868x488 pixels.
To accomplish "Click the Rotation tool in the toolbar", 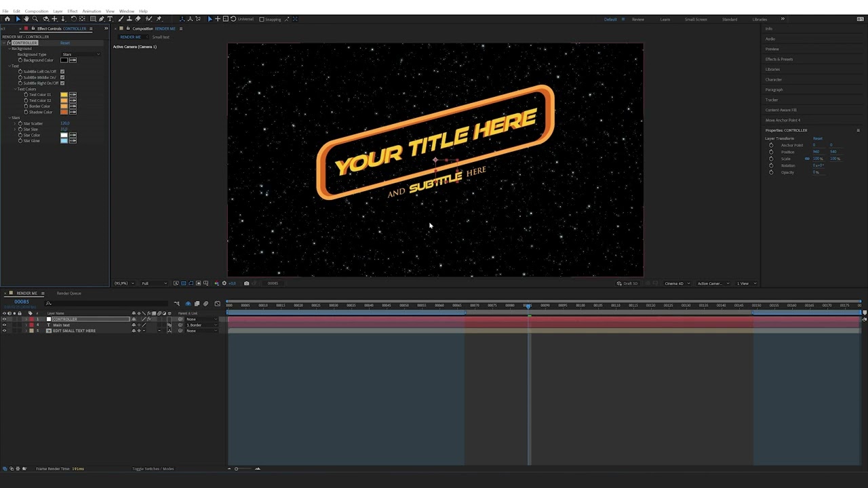I will click(x=73, y=19).
